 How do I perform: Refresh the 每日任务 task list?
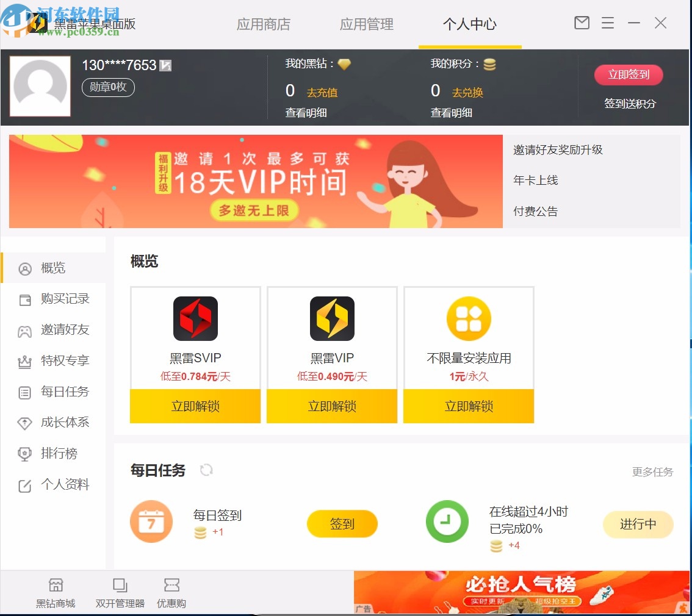pyautogui.click(x=206, y=470)
